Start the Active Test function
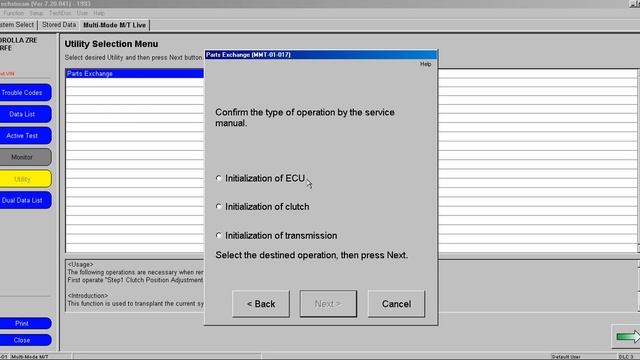This screenshot has height=360, width=640. click(x=24, y=136)
